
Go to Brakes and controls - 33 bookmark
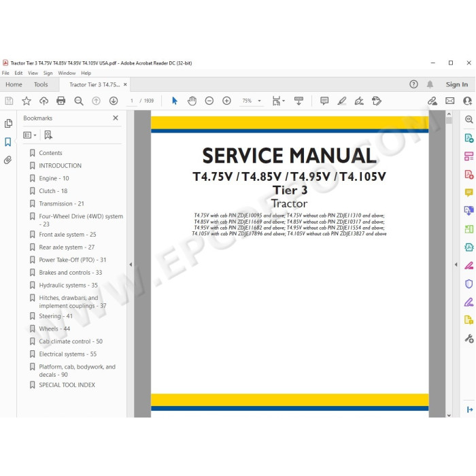[71, 273]
